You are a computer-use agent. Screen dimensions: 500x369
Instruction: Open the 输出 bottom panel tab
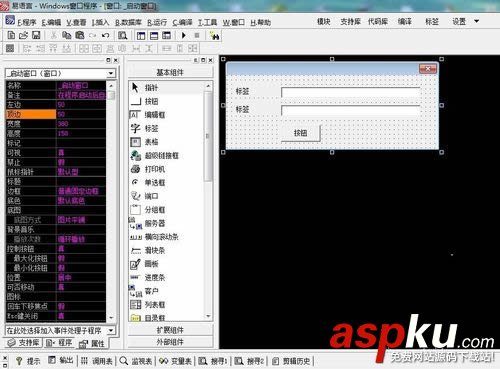61,360
